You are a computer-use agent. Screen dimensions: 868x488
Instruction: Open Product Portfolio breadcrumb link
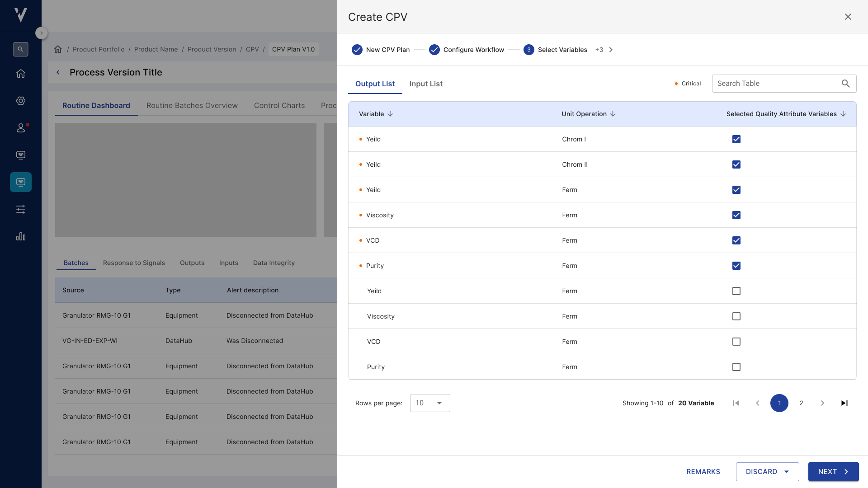(99, 49)
